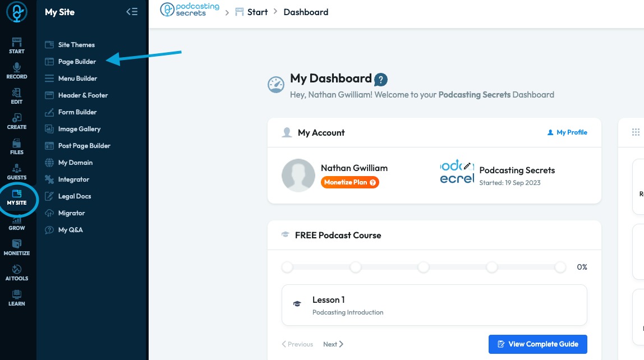Click the Previous lesson link
The height and width of the screenshot is (360, 644).
[297, 344]
